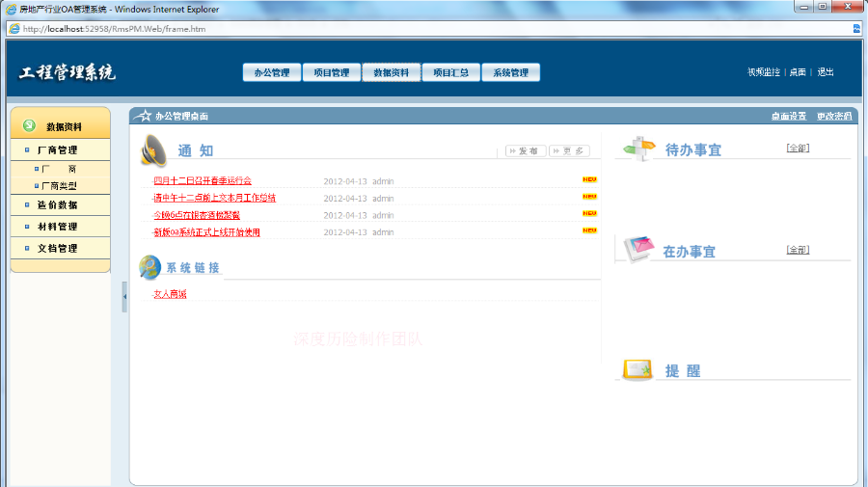Open the 项目汇总 tab
Viewport: 868px width, 487px height.
click(x=451, y=72)
